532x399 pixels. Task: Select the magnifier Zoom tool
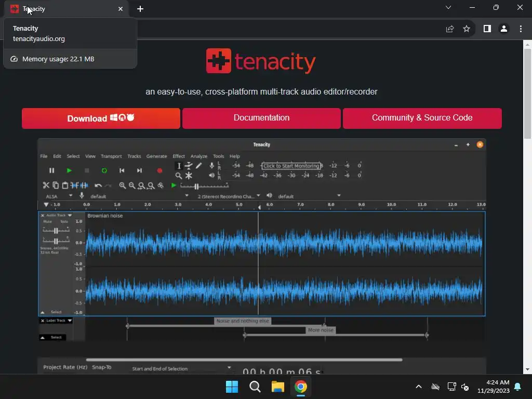click(x=179, y=176)
